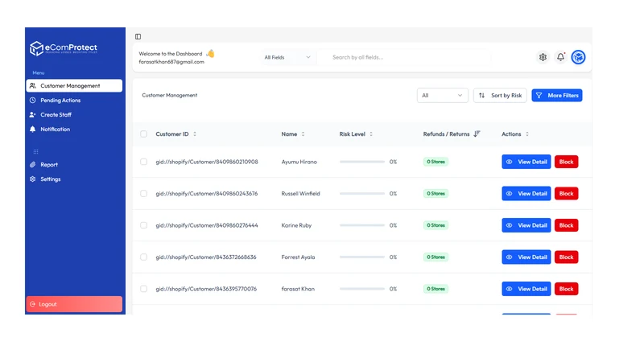Viewport: 644px width, 362px height.
Task: Open Customer Management menu item
Action: (74, 86)
